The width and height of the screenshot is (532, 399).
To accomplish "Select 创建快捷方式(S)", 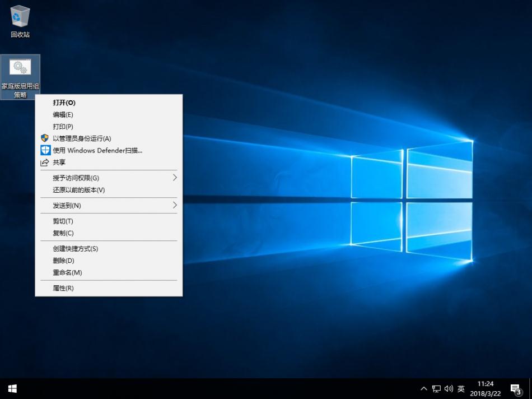I will point(109,249).
